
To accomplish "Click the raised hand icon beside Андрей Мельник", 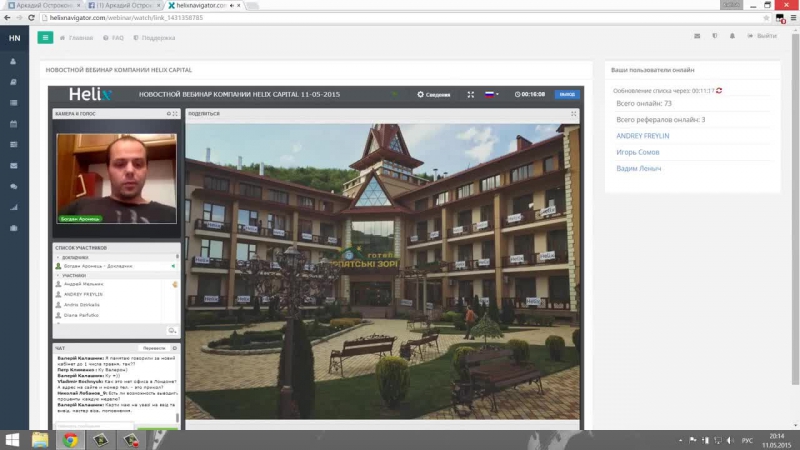I will [x=175, y=284].
